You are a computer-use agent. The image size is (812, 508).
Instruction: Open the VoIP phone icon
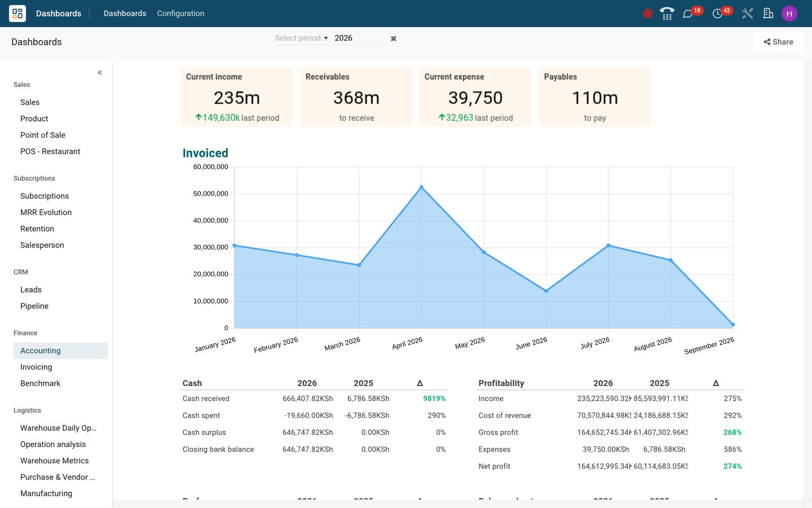point(667,14)
